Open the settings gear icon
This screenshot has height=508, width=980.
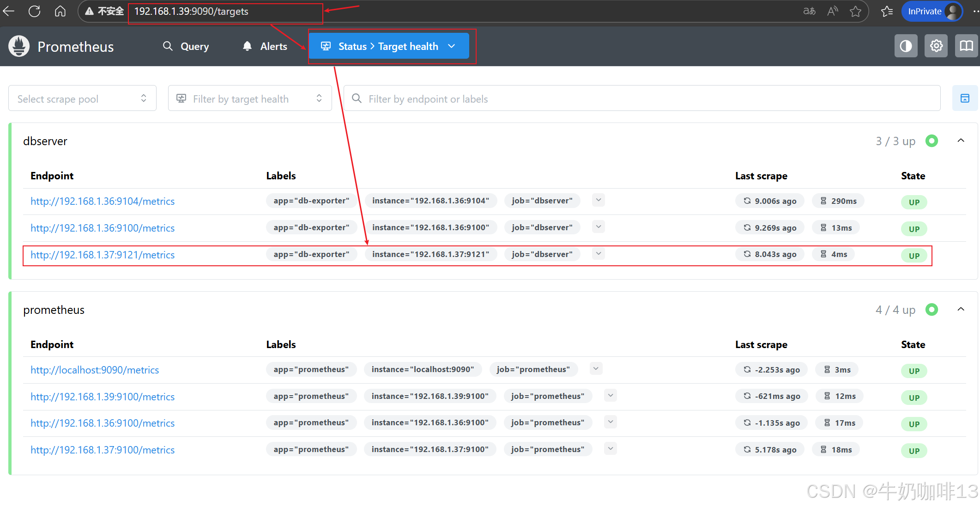(936, 46)
